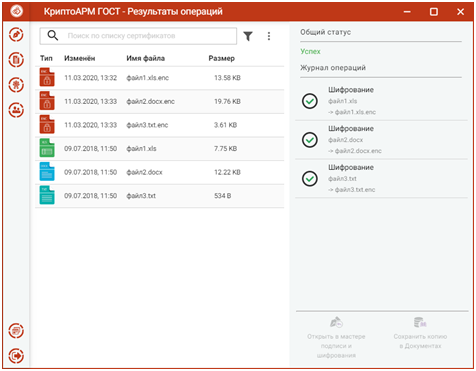Select file name 'файл3.txt' in file list
Viewport: 476px width, 371px height.
(x=141, y=196)
